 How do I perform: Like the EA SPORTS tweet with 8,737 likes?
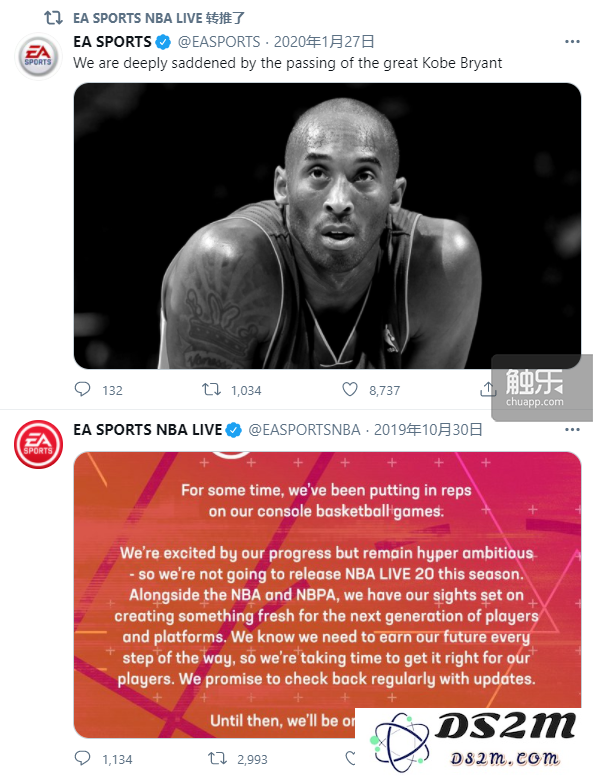[350, 389]
